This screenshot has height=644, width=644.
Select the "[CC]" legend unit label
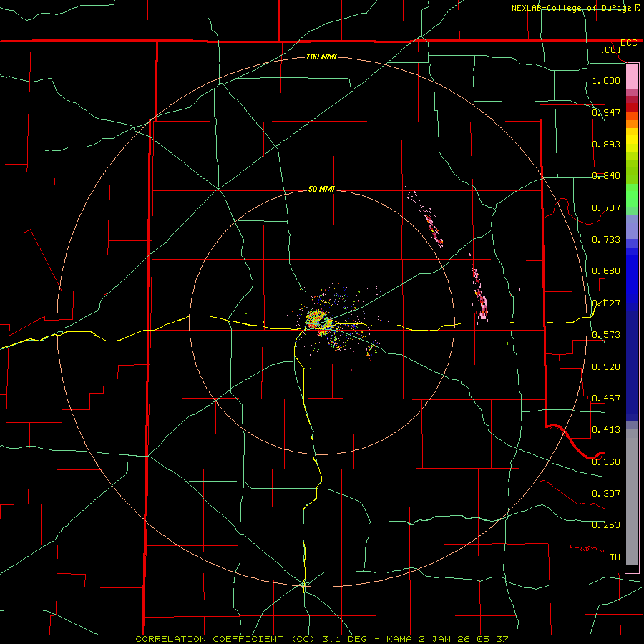pos(611,49)
